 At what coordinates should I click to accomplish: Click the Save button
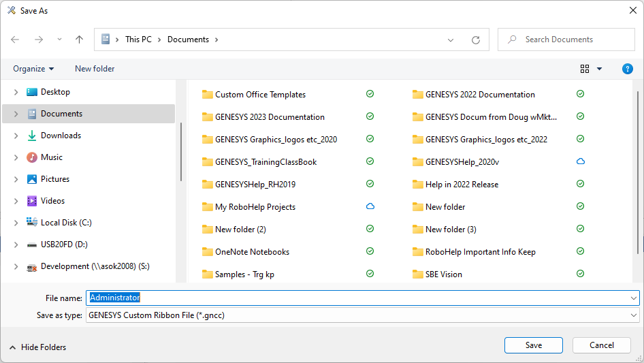[x=533, y=345]
